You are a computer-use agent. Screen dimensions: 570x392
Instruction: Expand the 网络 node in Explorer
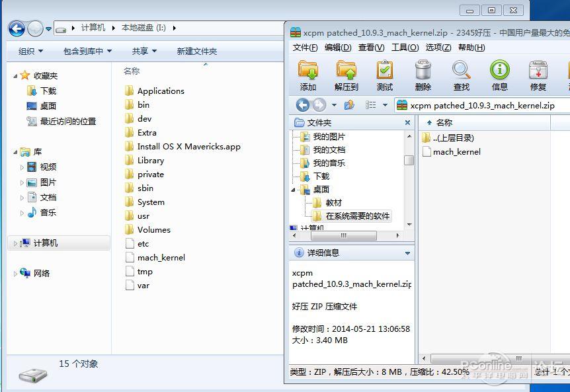pyautogui.click(x=15, y=274)
